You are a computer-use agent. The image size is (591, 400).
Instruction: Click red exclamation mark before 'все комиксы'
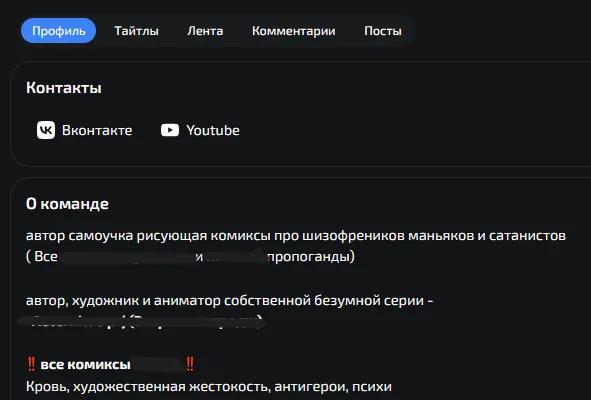[32, 364]
